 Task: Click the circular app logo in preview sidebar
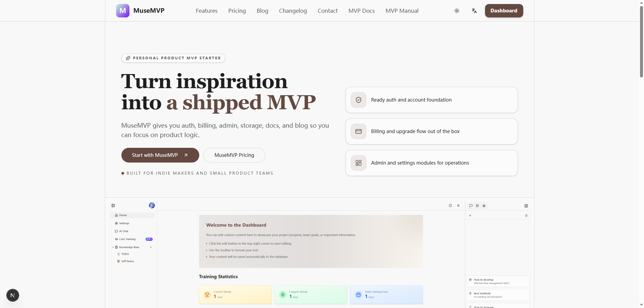[x=152, y=205]
